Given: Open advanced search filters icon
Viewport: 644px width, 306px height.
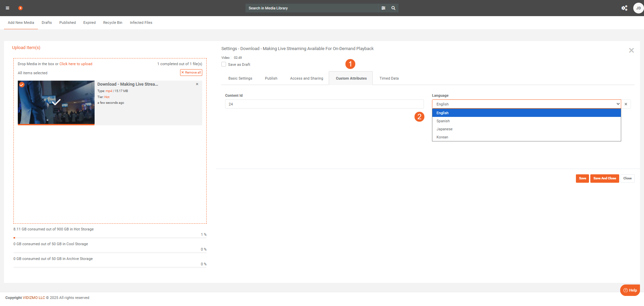Looking at the screenshot, I should (x=383, y=8).
